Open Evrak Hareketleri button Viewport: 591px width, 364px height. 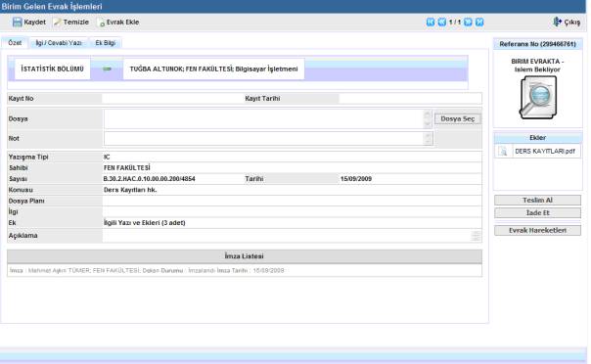coord(537,230)
